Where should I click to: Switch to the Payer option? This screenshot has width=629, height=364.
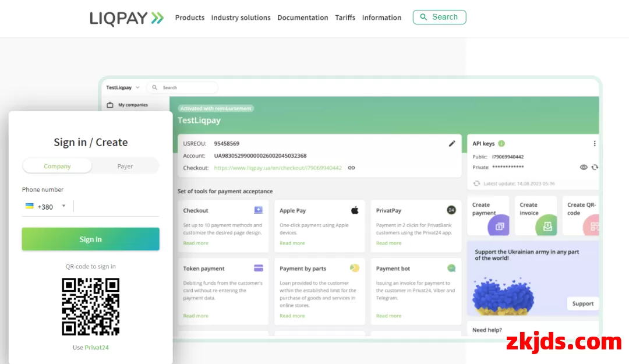pyautogui.click(x=125, y=166)
